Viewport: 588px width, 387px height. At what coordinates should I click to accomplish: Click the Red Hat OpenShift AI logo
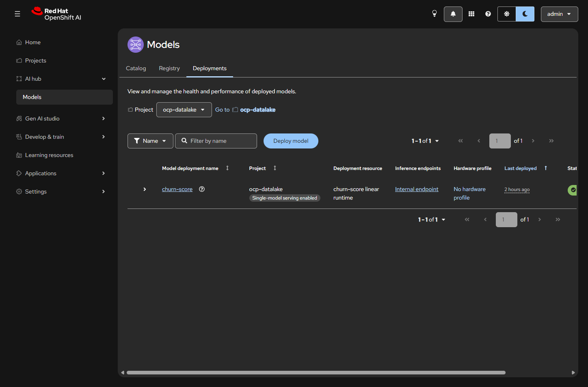[x=56, y=14]
